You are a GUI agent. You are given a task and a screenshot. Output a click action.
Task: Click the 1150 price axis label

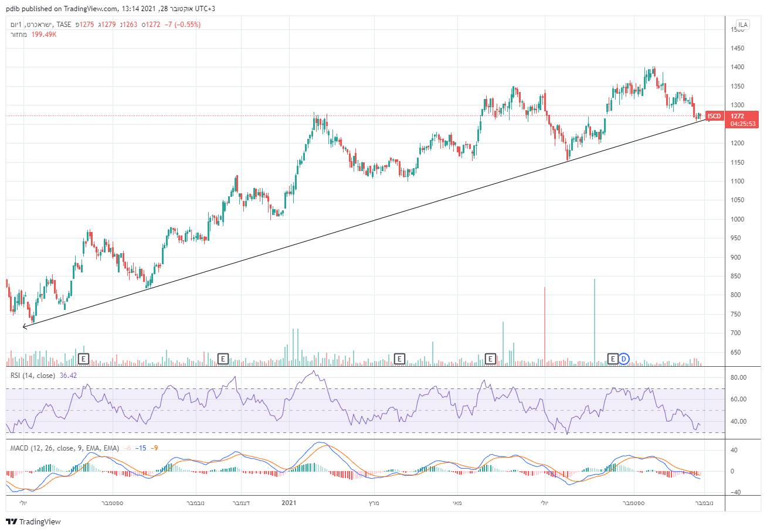pos(737,162)
